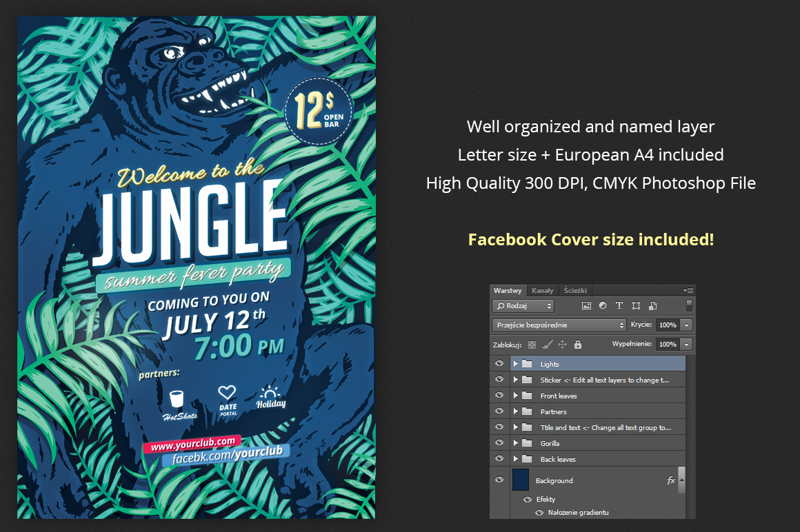The height and width of the screenshot is (532, 800).
Task: Click the Background layer color thumbnail
Action: 521,480
